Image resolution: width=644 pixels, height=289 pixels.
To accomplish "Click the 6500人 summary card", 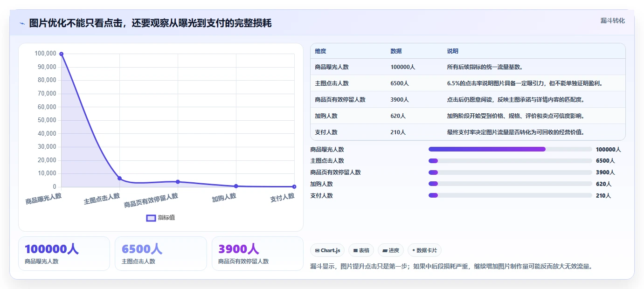I will [160, 254].
